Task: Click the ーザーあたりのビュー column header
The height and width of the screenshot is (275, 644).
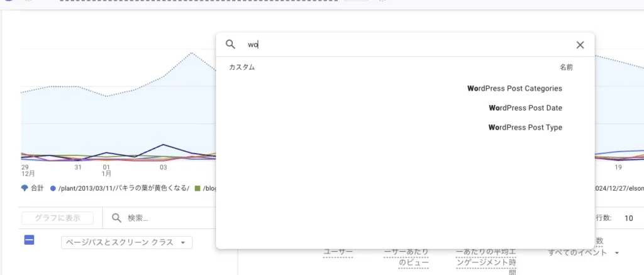Action: click(x=406, y=257)
